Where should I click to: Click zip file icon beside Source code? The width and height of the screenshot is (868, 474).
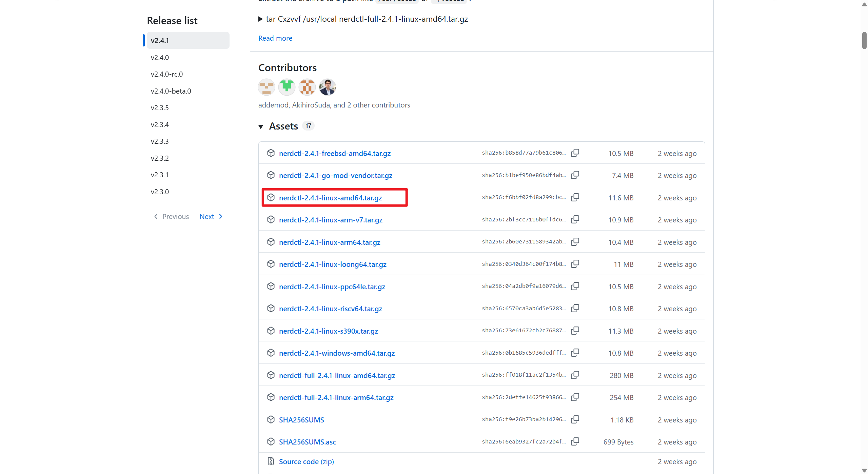(271, 461)
